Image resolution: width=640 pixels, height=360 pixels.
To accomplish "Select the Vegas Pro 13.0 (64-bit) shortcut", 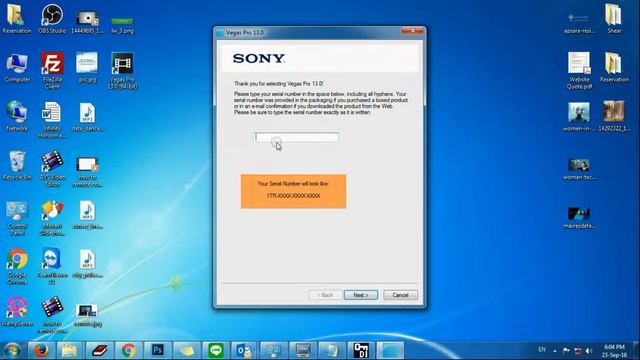I will (122, 71).
